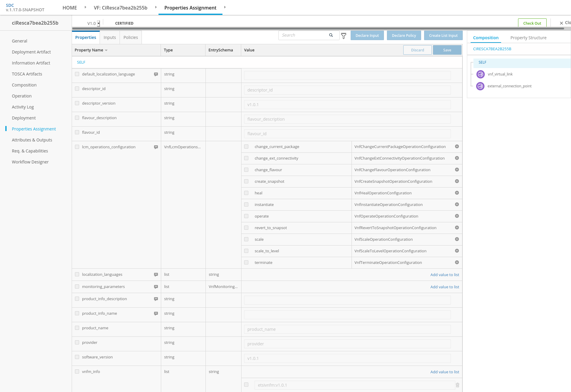Screen dimensions: 571x392
Task: Check the descriptor_version property
Action: 77,103
